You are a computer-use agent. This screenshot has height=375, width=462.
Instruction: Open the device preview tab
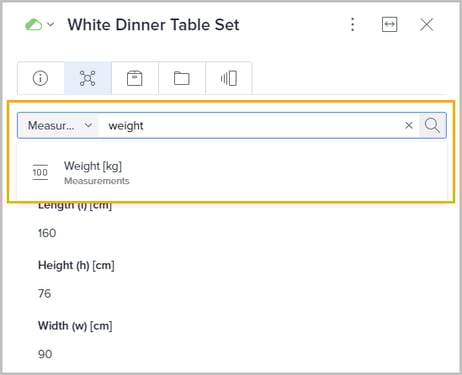tap(229, 78)
